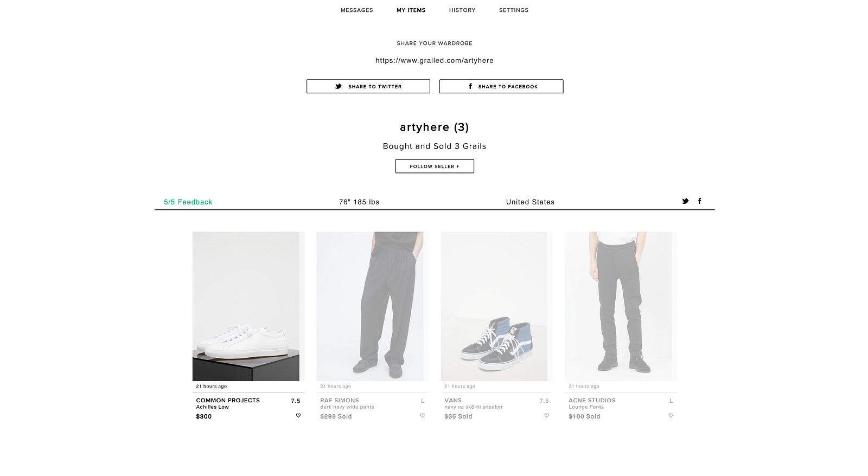This screenshot has width=868, height=476.
Task: Switch to the History tab
Action: (x=462, y=10)
